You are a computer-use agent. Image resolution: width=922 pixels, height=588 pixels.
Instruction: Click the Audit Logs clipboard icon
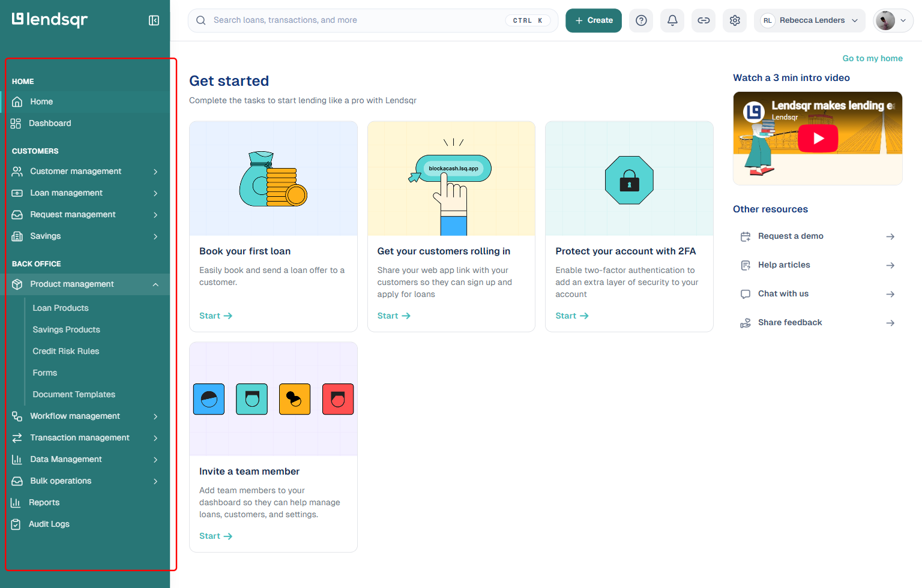[x=16, y=524]
